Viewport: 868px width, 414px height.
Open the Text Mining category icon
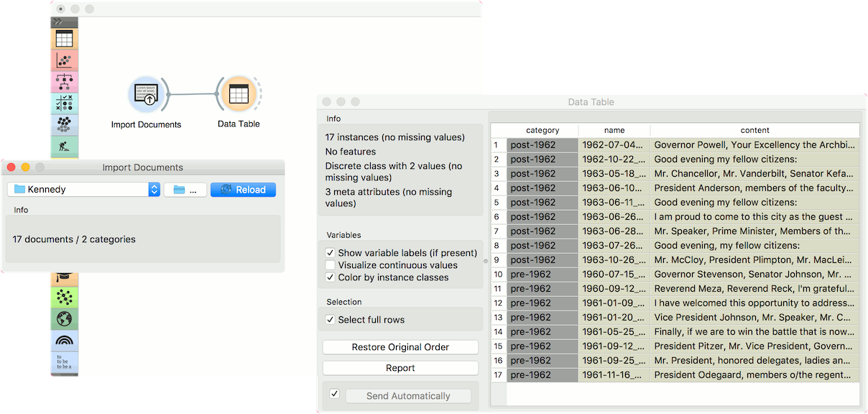click(64, 362)
